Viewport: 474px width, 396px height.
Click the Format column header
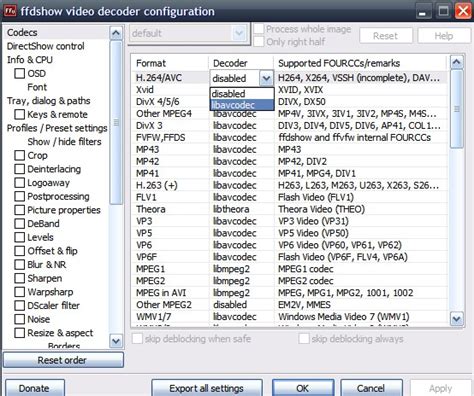point(170,63)
